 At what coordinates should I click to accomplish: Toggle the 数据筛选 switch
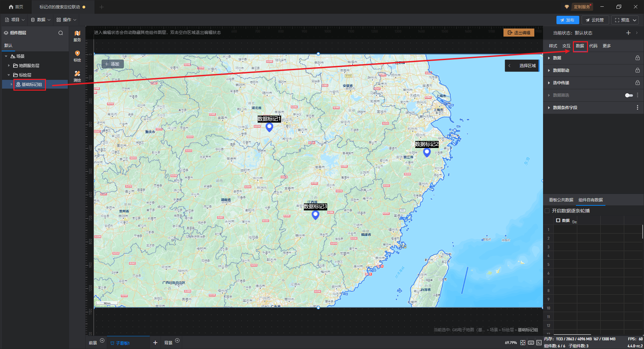[629, 95]
